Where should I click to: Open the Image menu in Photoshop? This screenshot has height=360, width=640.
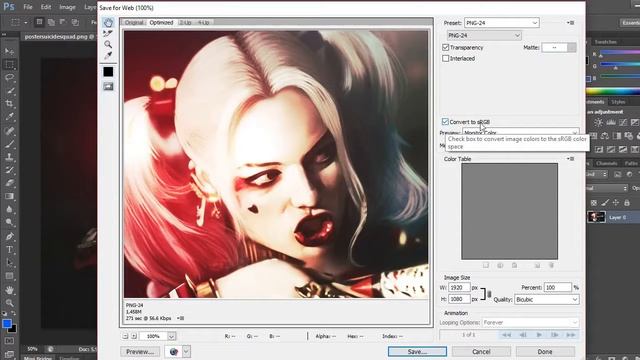point(67,7)
